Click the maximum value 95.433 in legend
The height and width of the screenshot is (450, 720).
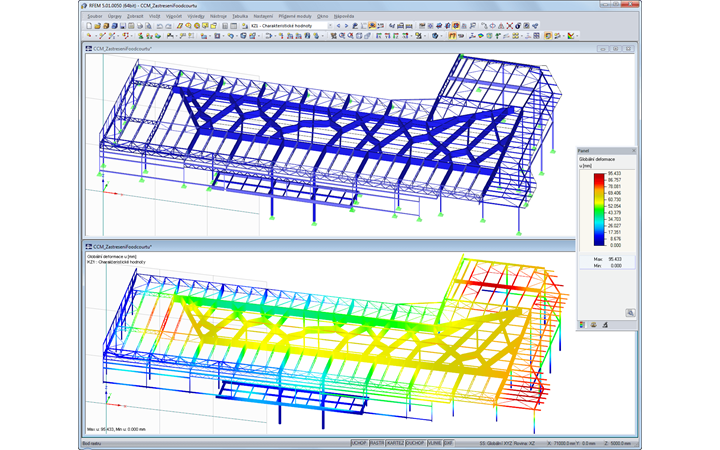[x=614, y=174]
